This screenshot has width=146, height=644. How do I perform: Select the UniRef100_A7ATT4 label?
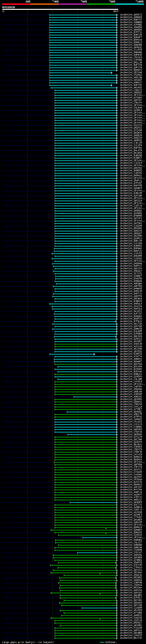[131, 357]
